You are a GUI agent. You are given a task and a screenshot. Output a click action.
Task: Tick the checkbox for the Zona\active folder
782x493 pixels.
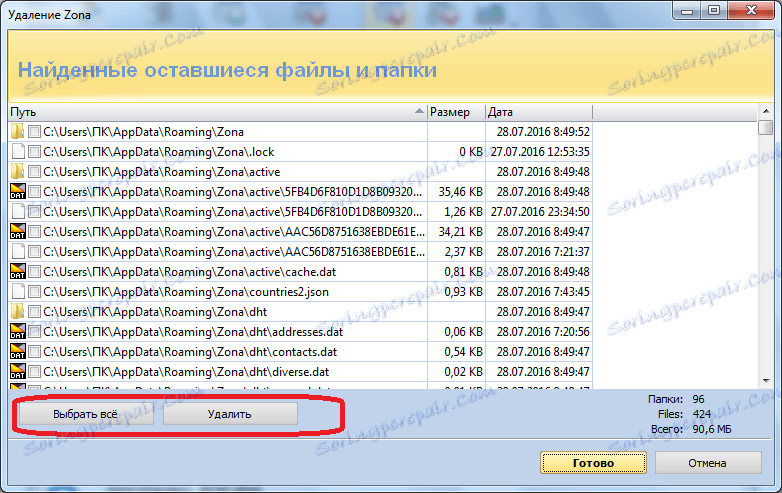(x=34, y=171)
